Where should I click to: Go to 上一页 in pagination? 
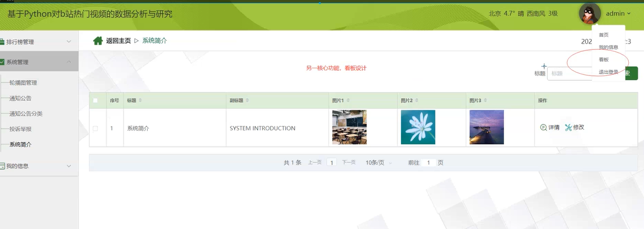(x=315, y=162)
